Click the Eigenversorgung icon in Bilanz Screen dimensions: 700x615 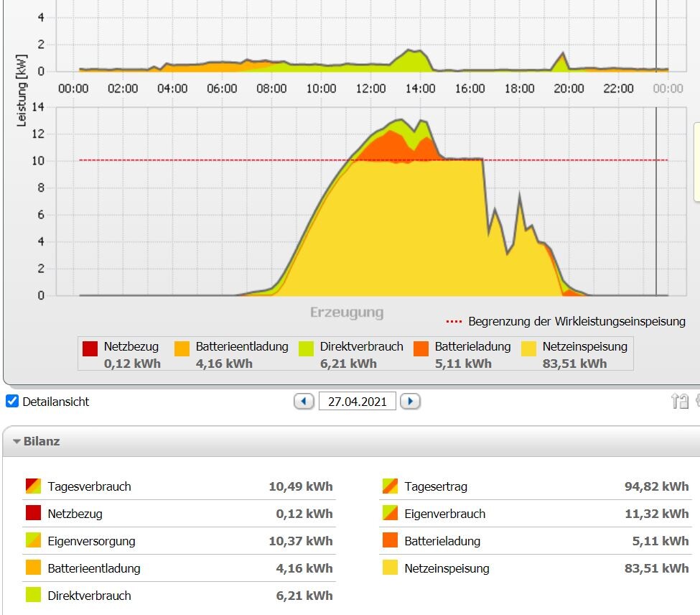coord(33,541)
